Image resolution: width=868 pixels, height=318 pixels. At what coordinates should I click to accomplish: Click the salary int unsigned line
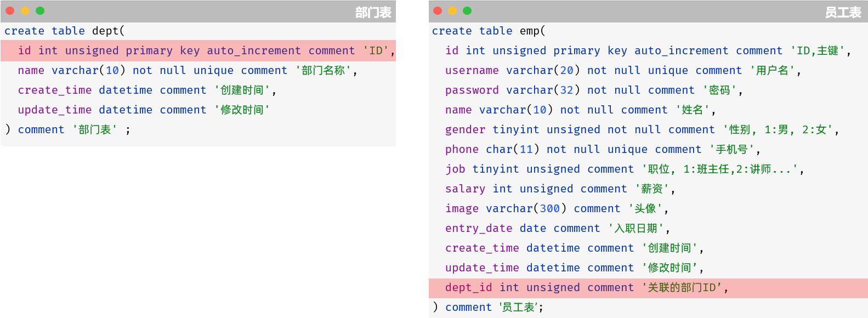[x=560, y=189]
